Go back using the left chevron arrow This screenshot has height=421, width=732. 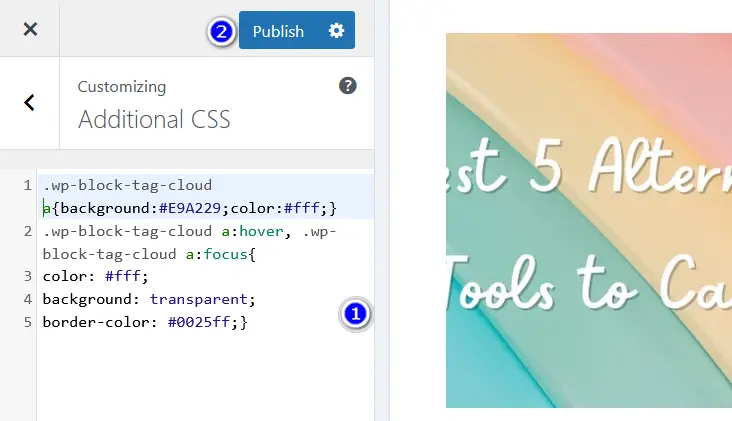30,102
